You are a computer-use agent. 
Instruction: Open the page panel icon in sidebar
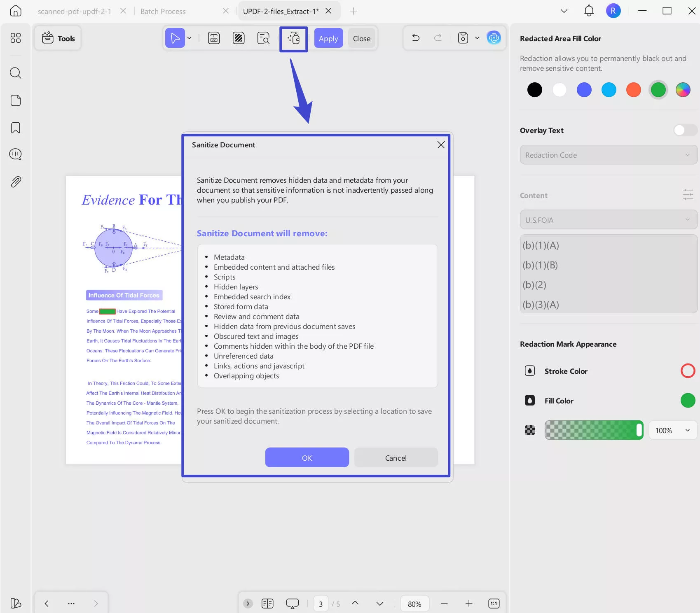pyautogui.click(x=16, y=100)
